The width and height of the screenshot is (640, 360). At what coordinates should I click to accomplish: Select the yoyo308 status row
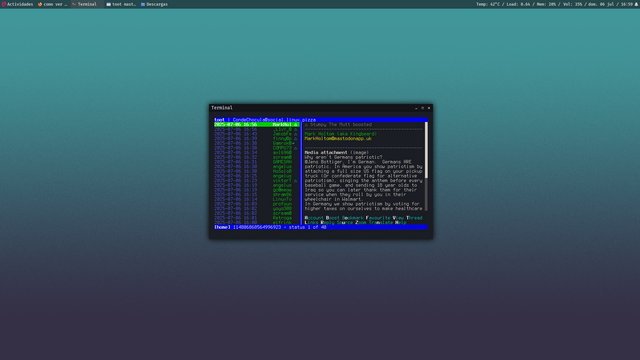(257, 209)
